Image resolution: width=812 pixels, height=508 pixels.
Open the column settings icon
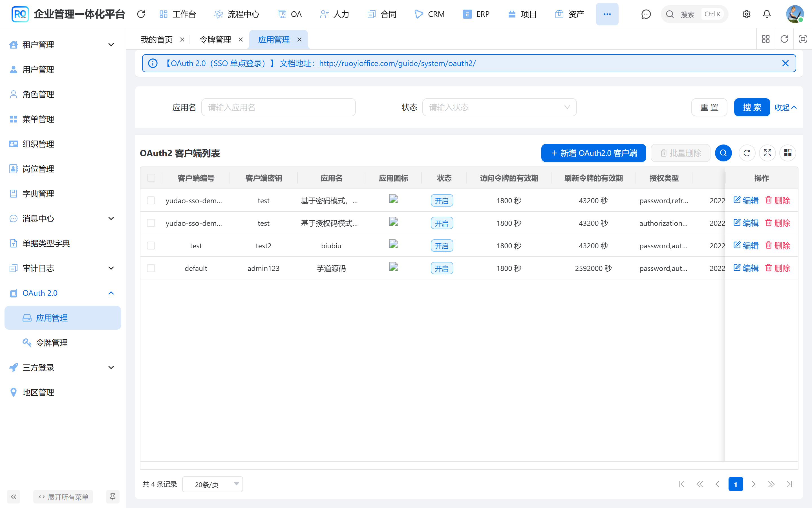[788, 153]
